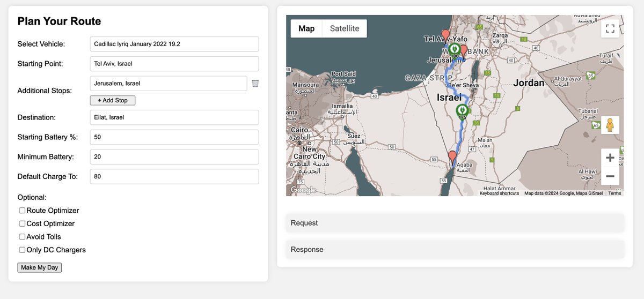The height and width of the screenshot is (299, 644).
Task: Click the Make My Day button
Action: pyautogui.click(x=40, y=267)
